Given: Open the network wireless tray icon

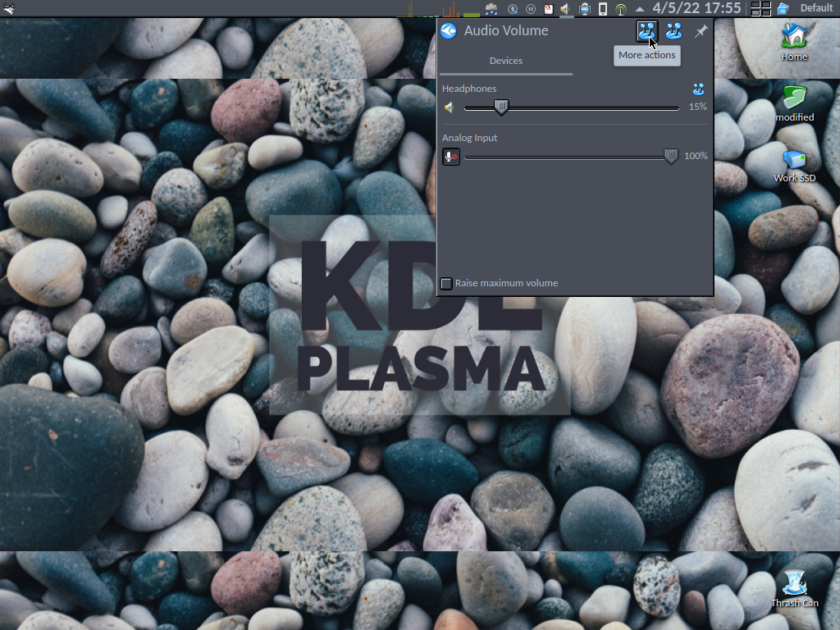Looking at the screenshot, I should [620, 8].
